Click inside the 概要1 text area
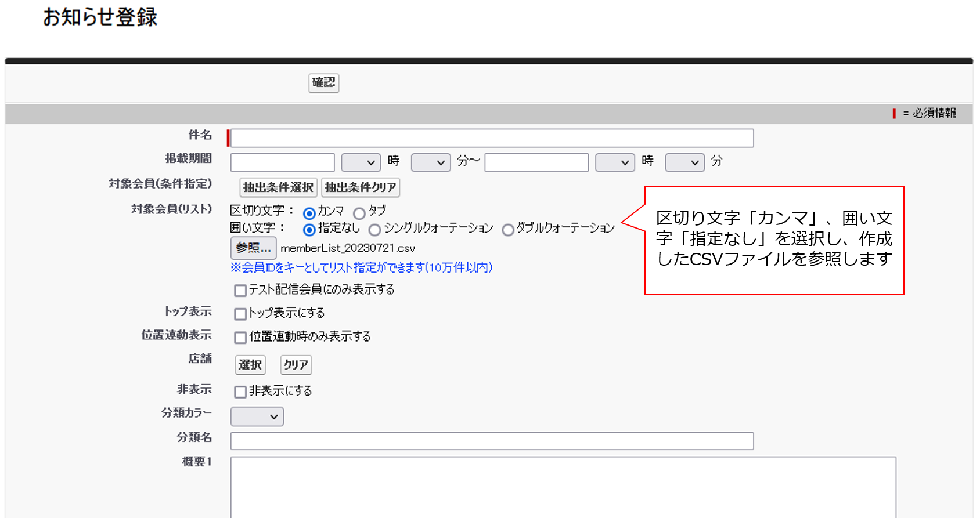 click(563, 487)
